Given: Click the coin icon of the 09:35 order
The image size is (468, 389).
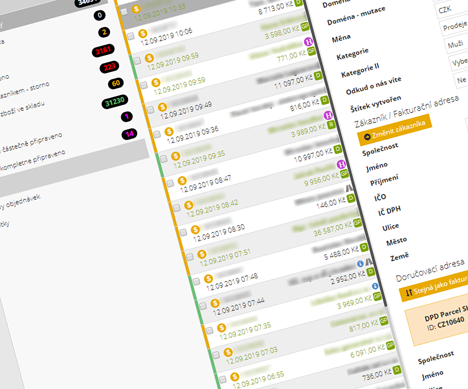Looking at the screenshot, I should 176,156.
